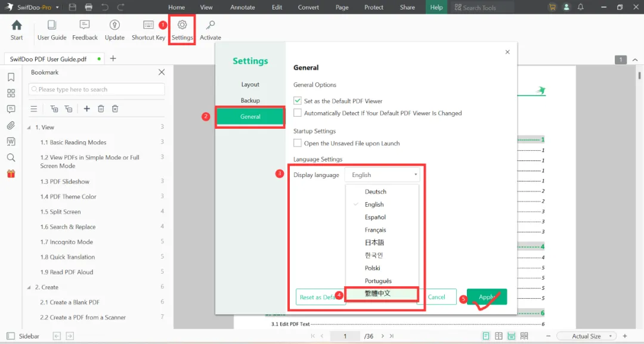The width and height of the screenshot is (644, 344).
Task: Open bookmark list options menu icon
Action: point(33,109)
